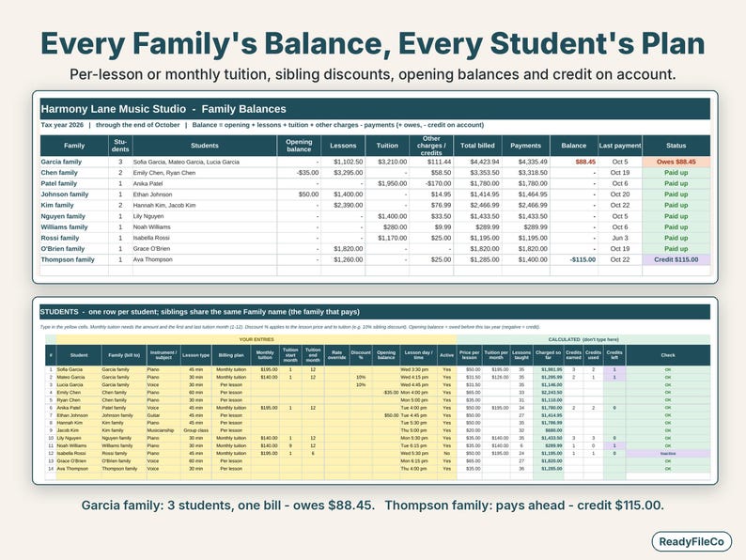The image size is (746, 560).
Task: Click the "Instrument / subject" column header
Action: point(163,355)
